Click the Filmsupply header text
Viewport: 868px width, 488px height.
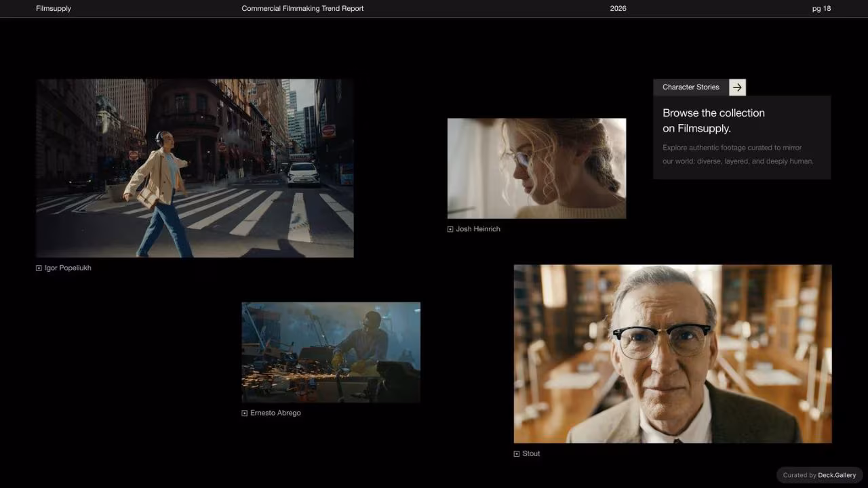point(54,9)
